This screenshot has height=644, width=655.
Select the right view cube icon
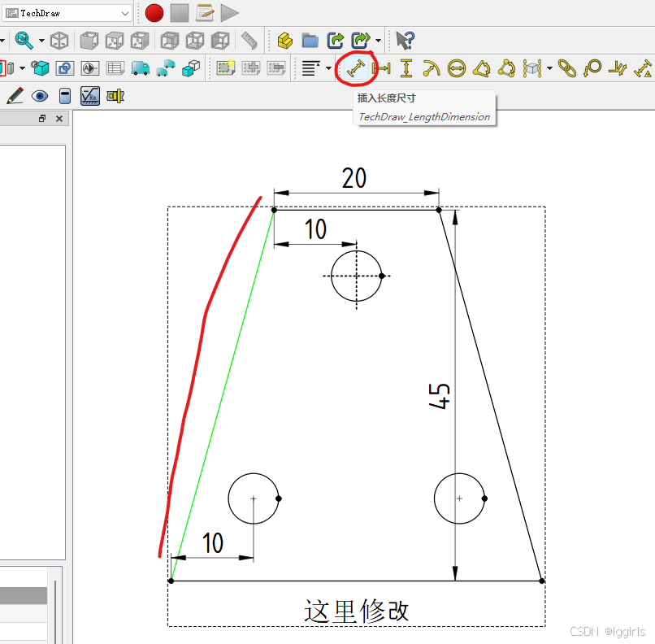click(140, 41)
